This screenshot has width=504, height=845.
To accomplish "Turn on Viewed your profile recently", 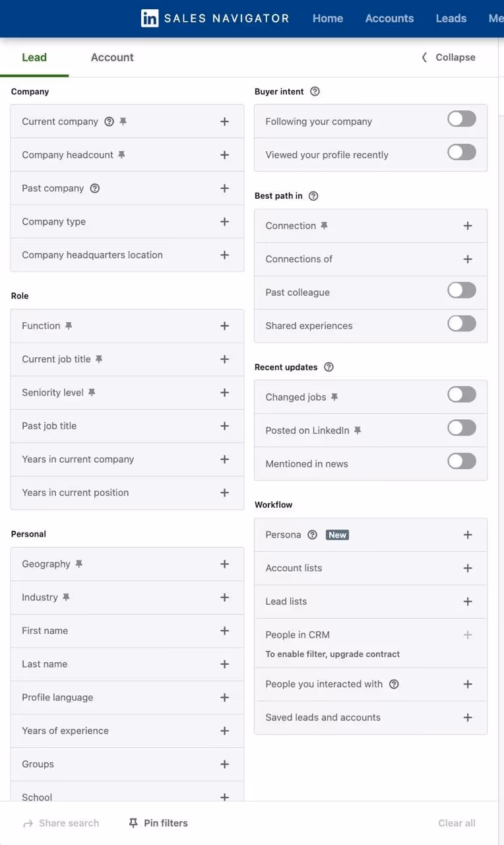I will click(461, 151).
